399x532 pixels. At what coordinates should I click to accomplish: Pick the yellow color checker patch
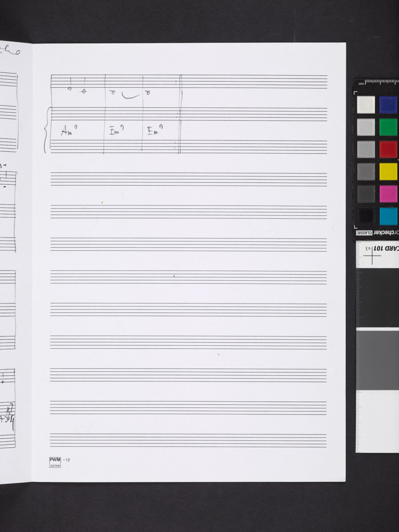(x=388, y=172)
